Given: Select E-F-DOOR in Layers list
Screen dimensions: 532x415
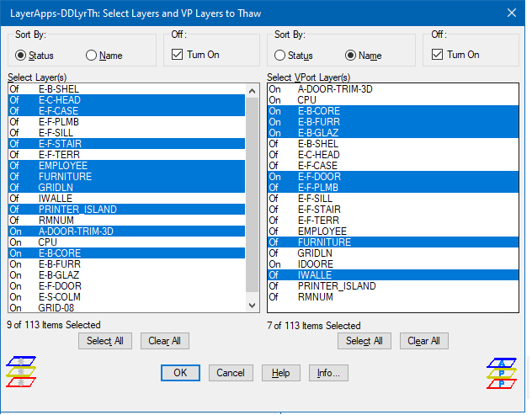Looking at the screenshot, I should (x=126, y=285).
